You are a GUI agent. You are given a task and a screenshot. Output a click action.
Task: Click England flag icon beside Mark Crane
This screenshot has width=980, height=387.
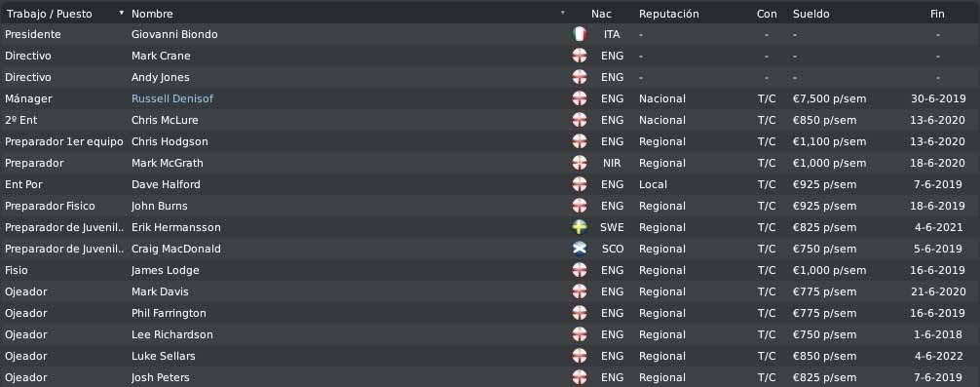point(580,56)
